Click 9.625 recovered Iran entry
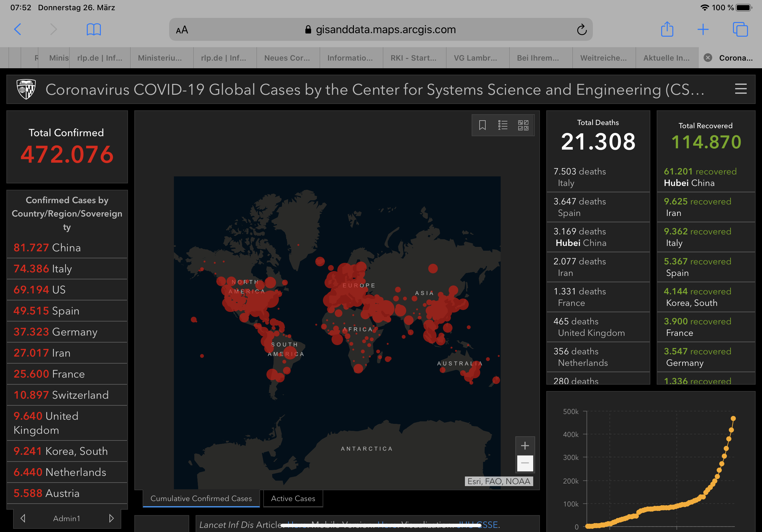762x532 pixels. (x=706, y=207)
